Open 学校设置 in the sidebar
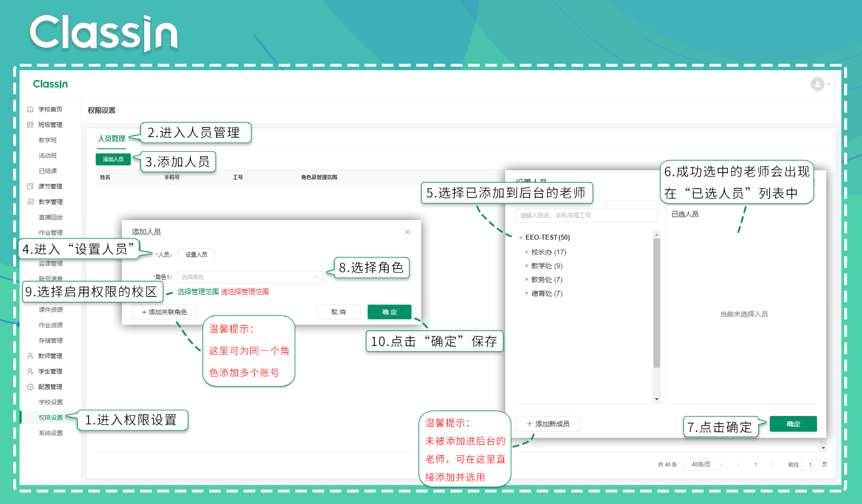 (x=51, y=402)
